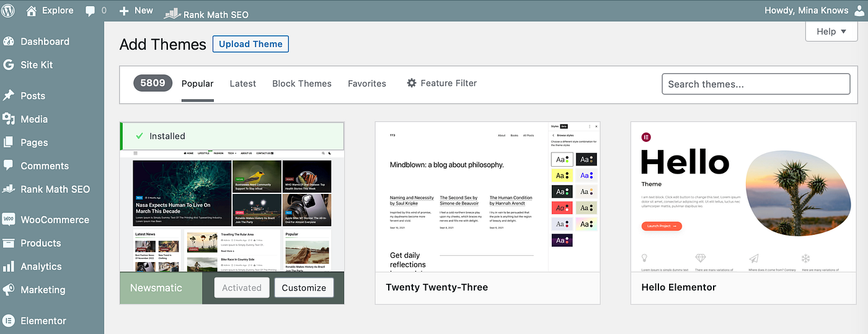Click the Hello Elementor theme name
Image resolution: width=868 pixels, height=334 pixels.
(678, 288)
